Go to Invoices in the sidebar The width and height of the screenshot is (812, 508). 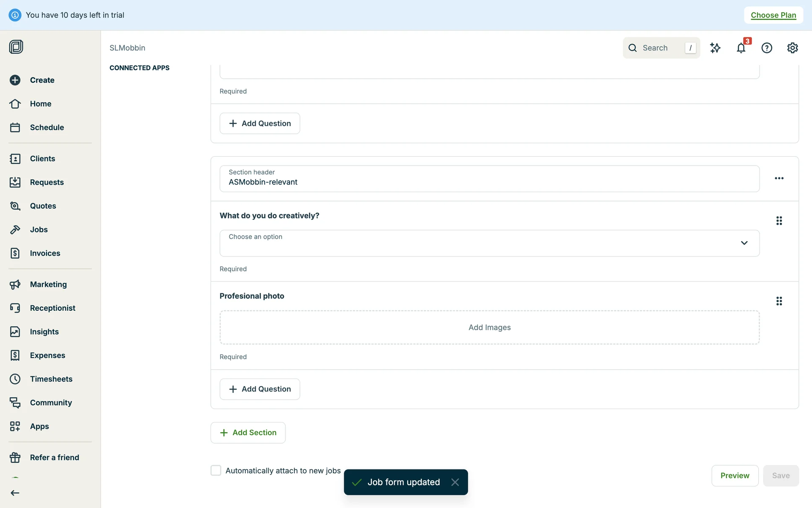point(45,253)
